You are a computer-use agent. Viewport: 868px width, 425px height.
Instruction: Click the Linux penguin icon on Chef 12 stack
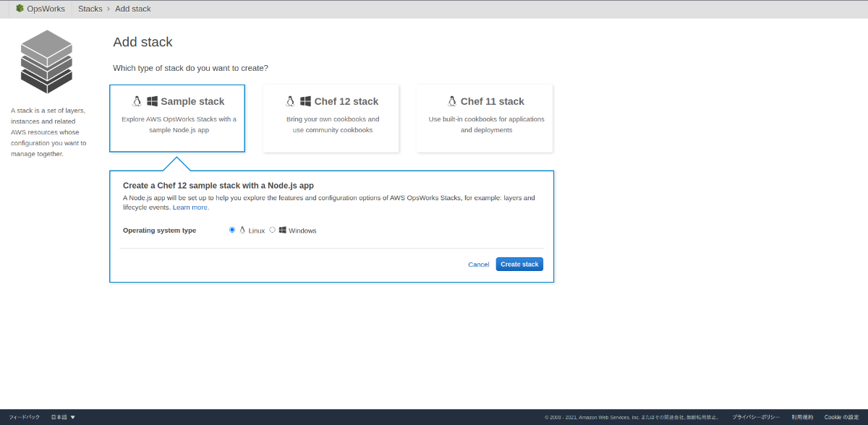point(291,101)
